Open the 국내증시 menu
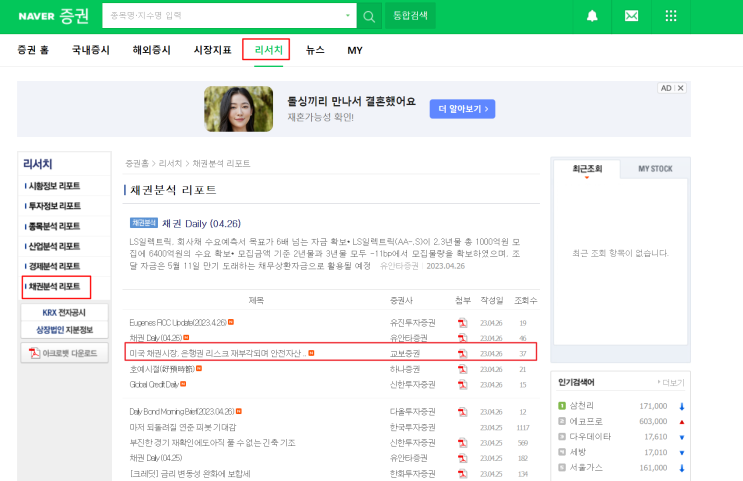The height and width of the screenshot is (481, 743). click(91, 50)
